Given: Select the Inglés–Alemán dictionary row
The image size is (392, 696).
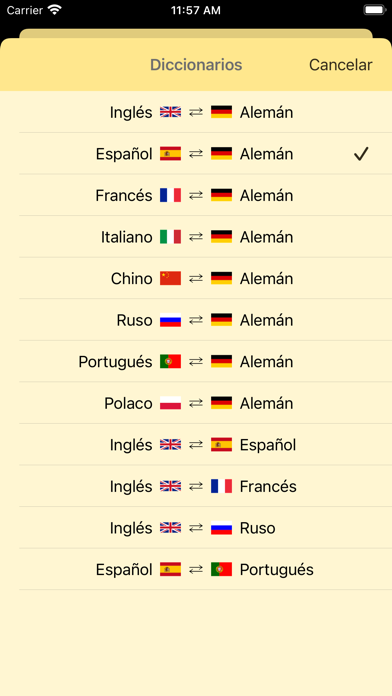Looking at the screenshot, I should [196, 112].
